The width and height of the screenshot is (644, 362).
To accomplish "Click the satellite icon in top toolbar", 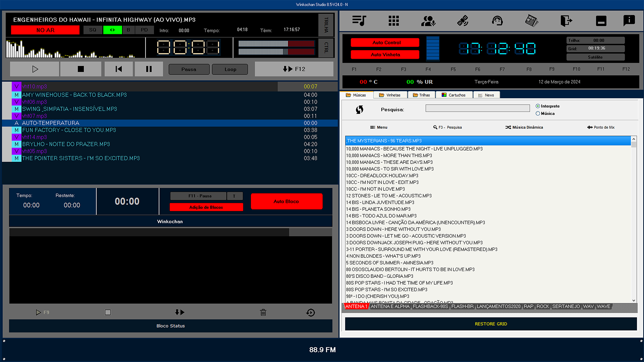I will coord(463,21).
